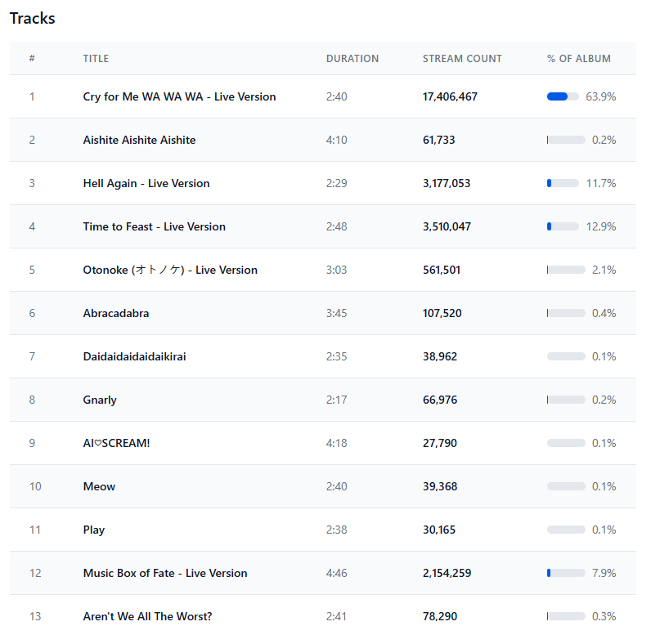651x644 pixels.
Task: Click stream count 61,733
Action: pos(439,140)
